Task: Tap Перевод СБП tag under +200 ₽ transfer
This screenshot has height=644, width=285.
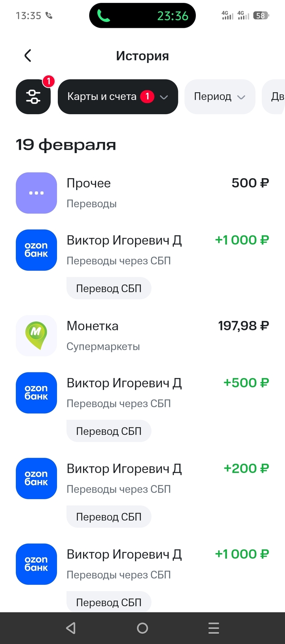Action: pyautogui.click(x=109, y=517)
